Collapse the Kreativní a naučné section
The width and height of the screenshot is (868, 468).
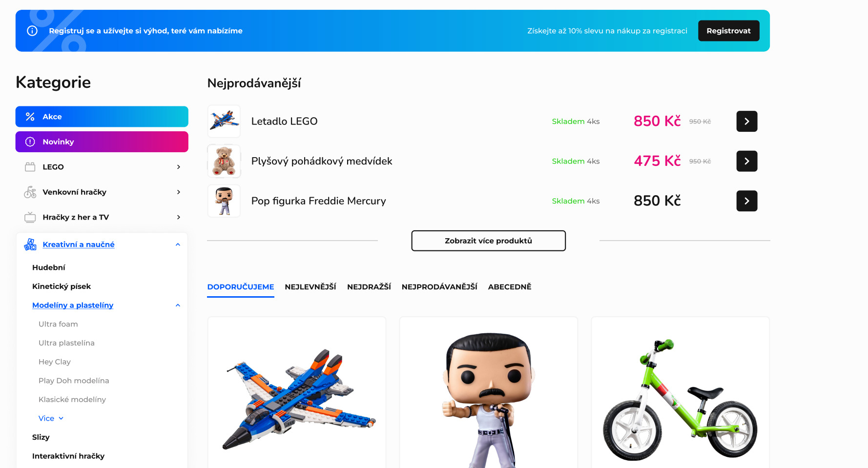click(x=178, y=244)
